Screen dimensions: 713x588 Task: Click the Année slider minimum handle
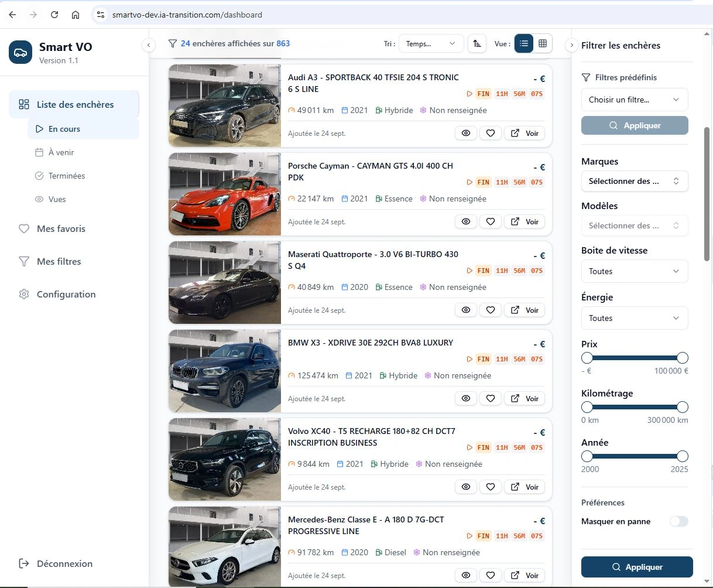point(587,456)
